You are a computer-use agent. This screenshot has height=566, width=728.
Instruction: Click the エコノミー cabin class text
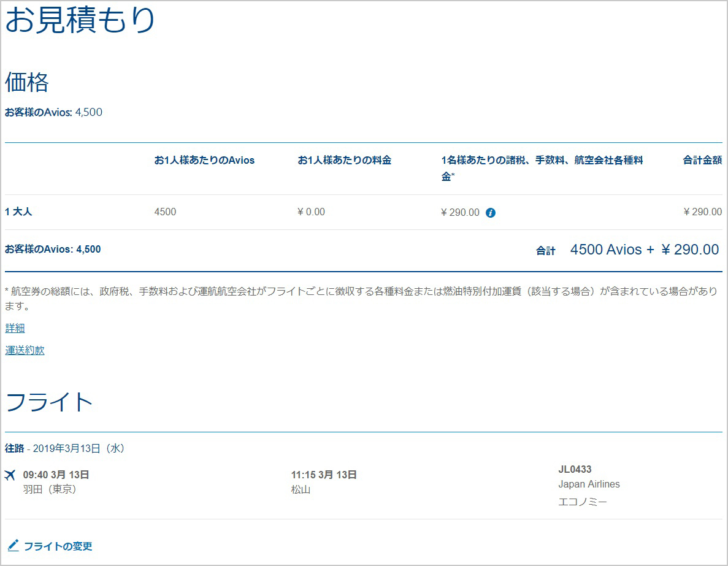[x=582, y=502]
